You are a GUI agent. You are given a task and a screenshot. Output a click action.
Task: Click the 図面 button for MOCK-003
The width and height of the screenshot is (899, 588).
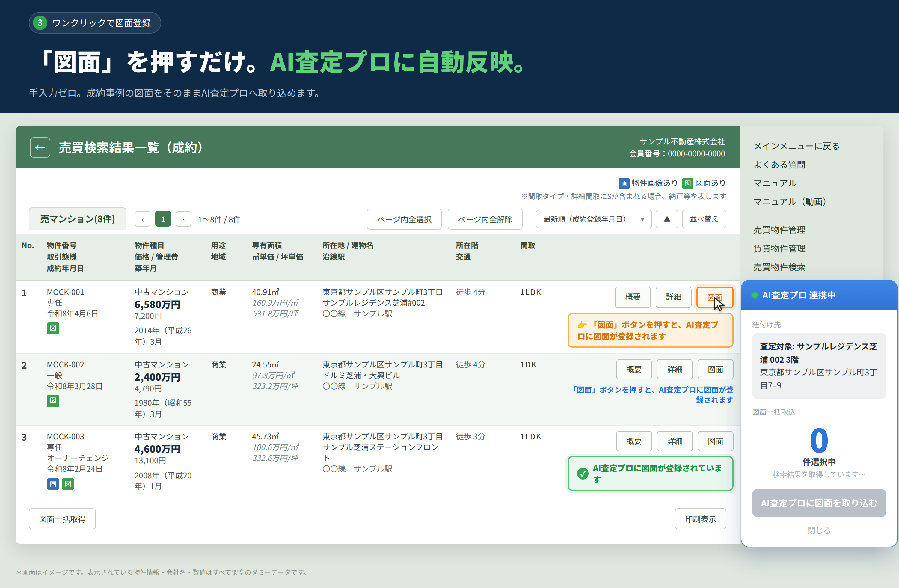point(715,441)
